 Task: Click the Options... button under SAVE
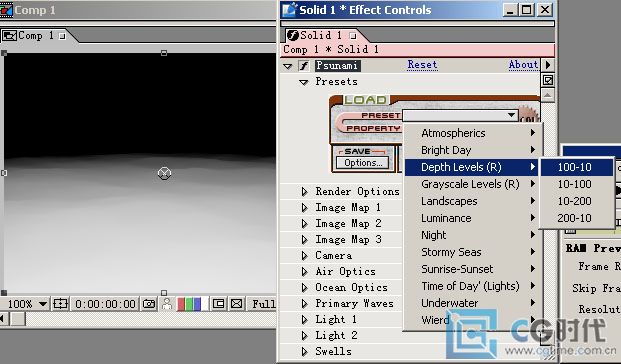(x=362, y=163)
